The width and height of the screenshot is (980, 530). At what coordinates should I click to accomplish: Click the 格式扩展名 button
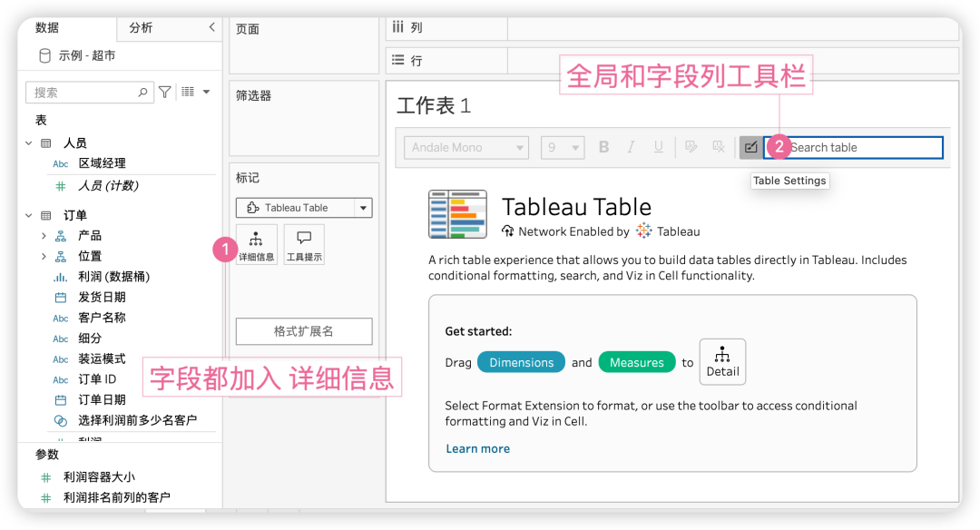304,331
